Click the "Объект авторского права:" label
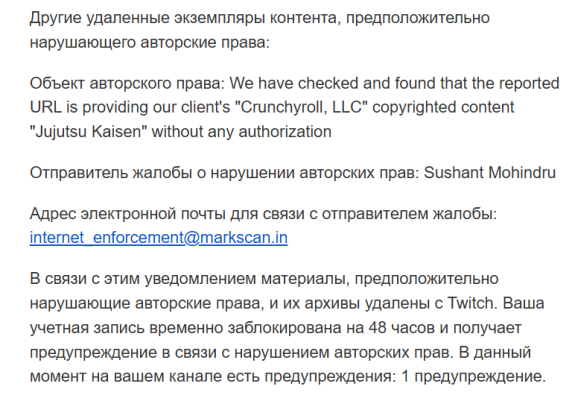 127,83
